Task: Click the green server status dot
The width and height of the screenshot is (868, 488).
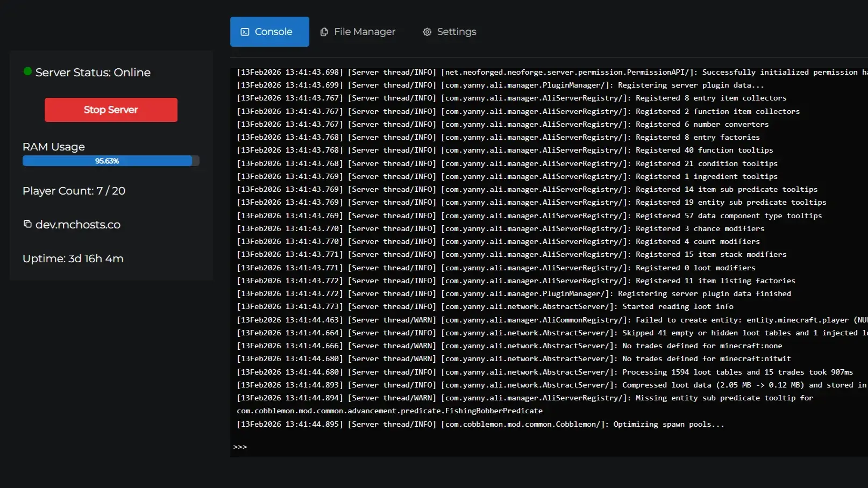Action: tap(27, 71)
